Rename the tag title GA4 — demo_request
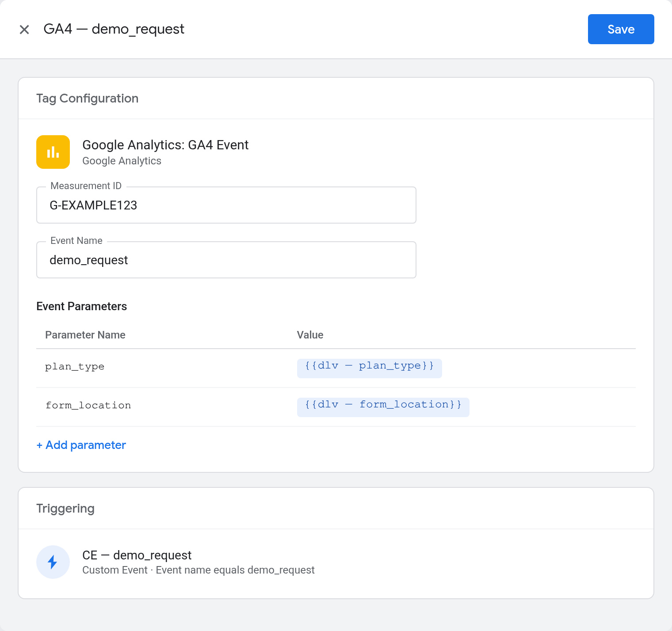The image size is (672, 631). [x=114, y=29]
